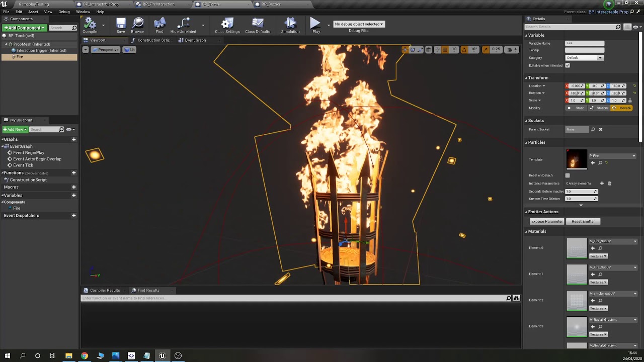Click the Expose Parameter button
The width and height of the screenshot is (644, 362).
click(546, 222)
